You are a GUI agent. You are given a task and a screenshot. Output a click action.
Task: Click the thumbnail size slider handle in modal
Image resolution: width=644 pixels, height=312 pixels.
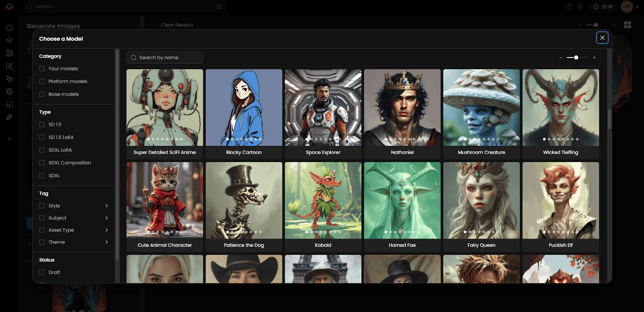(576, 58)
